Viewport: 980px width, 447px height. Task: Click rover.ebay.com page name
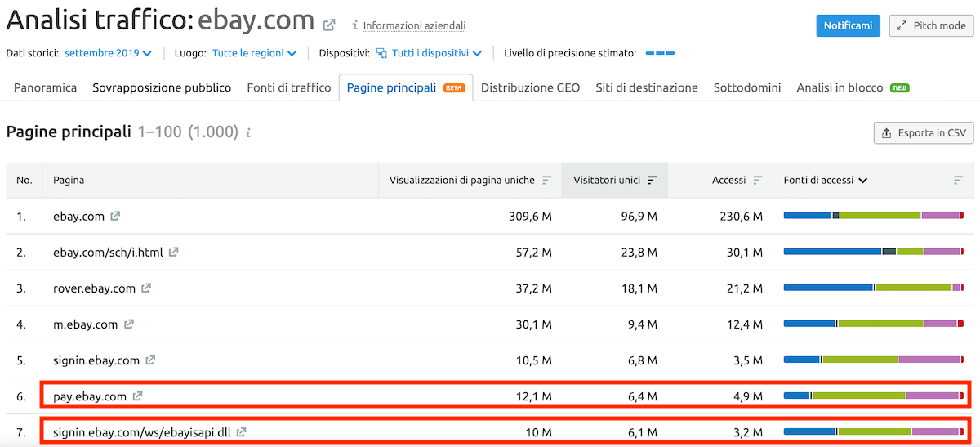[x=94, y=288]
